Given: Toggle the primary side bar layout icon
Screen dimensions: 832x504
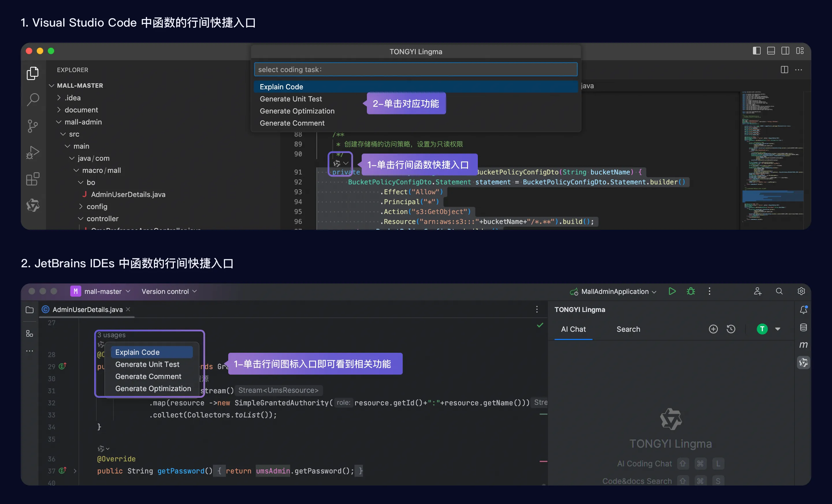Looking at the screenshot, I should pyautogui.click(x=756, y=51).
